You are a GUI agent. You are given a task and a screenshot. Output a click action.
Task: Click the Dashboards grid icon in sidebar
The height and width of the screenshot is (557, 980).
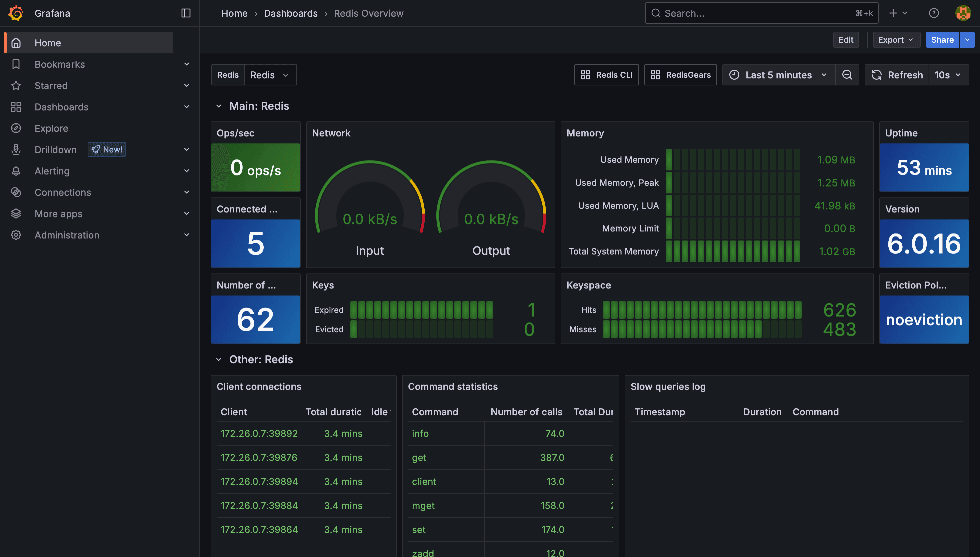tap(16, 107)
